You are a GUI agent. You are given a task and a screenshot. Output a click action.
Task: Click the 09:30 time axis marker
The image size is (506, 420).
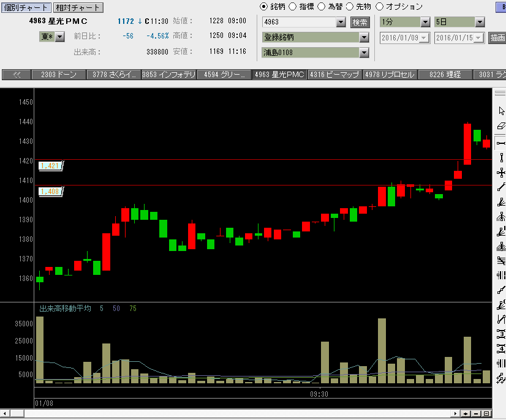319,394
